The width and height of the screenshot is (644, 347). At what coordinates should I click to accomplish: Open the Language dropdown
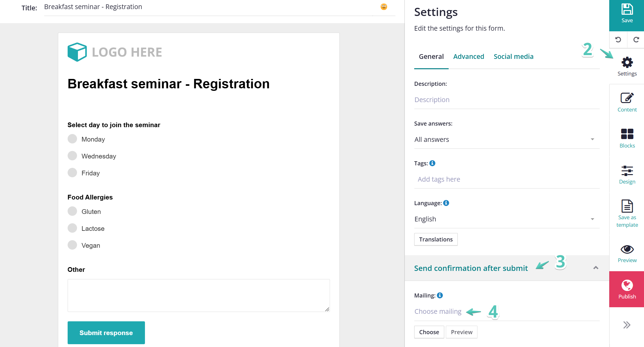pyautogui.click(x=507, y=219)
